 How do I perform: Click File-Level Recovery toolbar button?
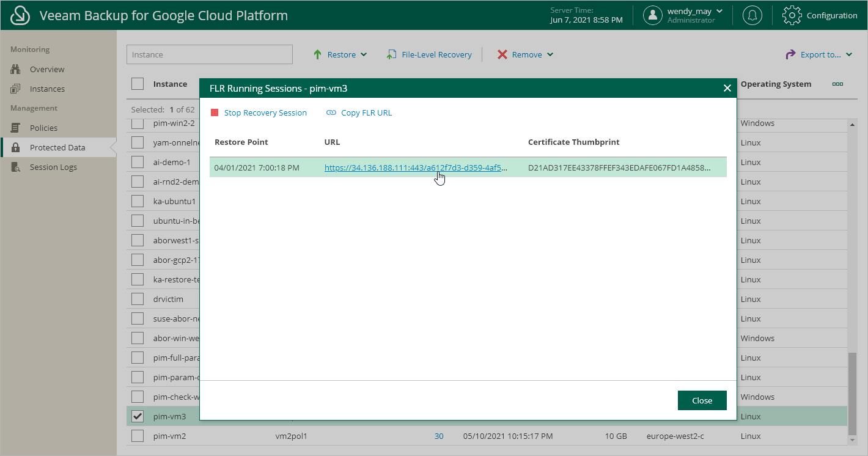[429, 54]
